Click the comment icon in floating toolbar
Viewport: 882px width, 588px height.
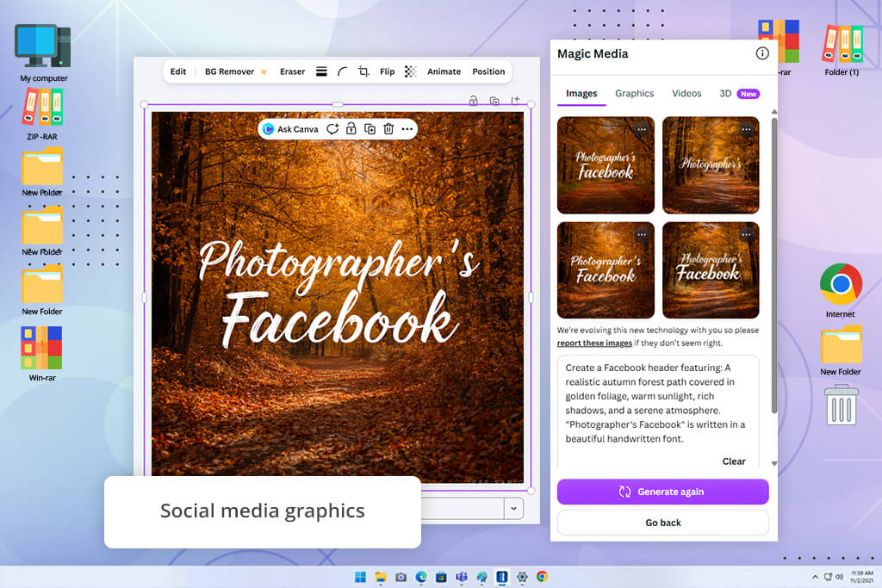332,129
